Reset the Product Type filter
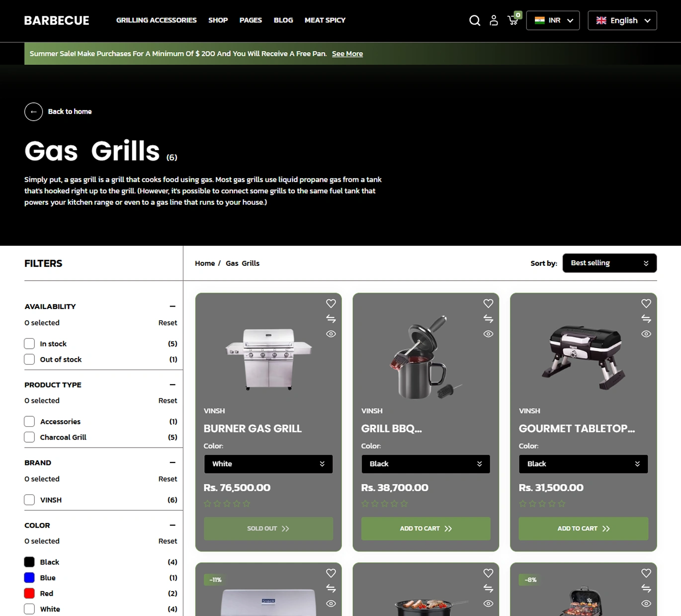681x616 pixels. [168, 400]
